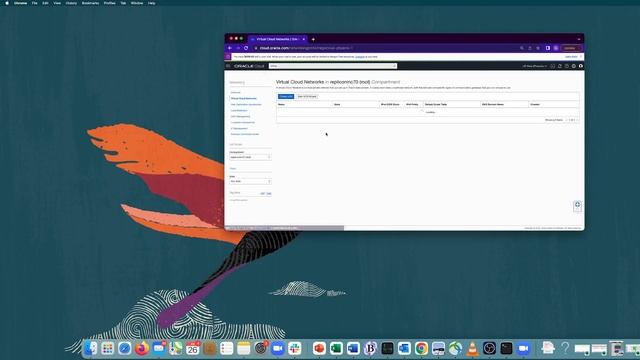Image resolution: width=640 pixels, height=360 pixels.
Task: Open Slack from the dock
Action: [x=294, y=348]
